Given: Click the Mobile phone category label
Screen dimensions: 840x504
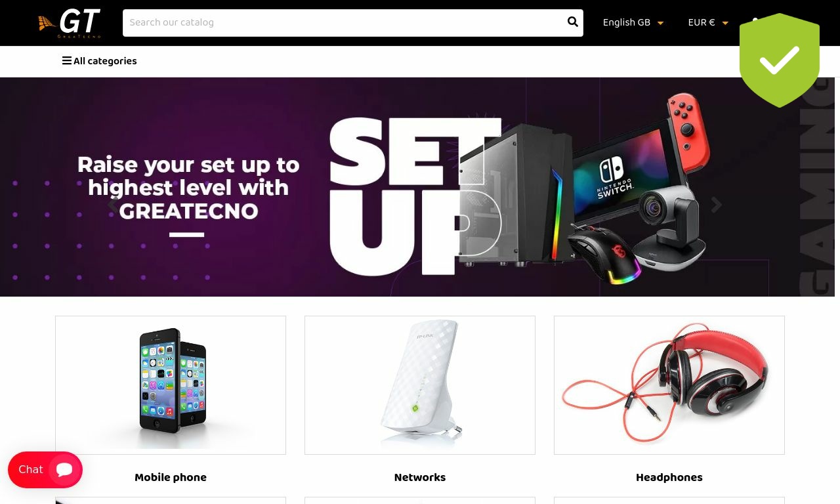Looking at the screenshot, I should (x=171, y=478).
